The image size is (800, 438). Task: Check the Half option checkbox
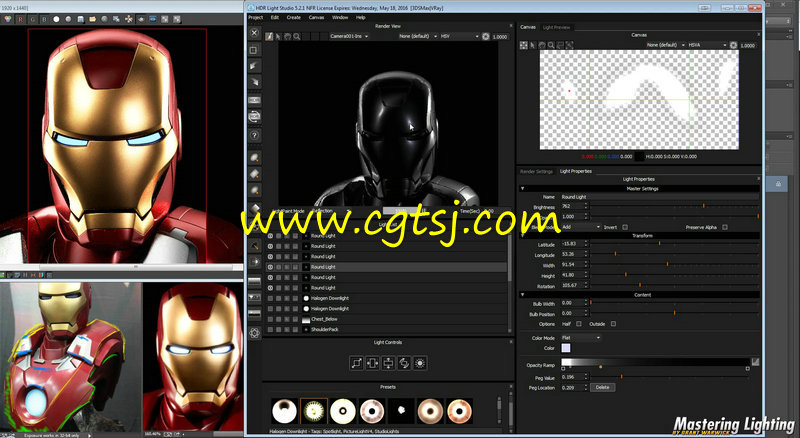pyautogui.click(x=579, y=324)
